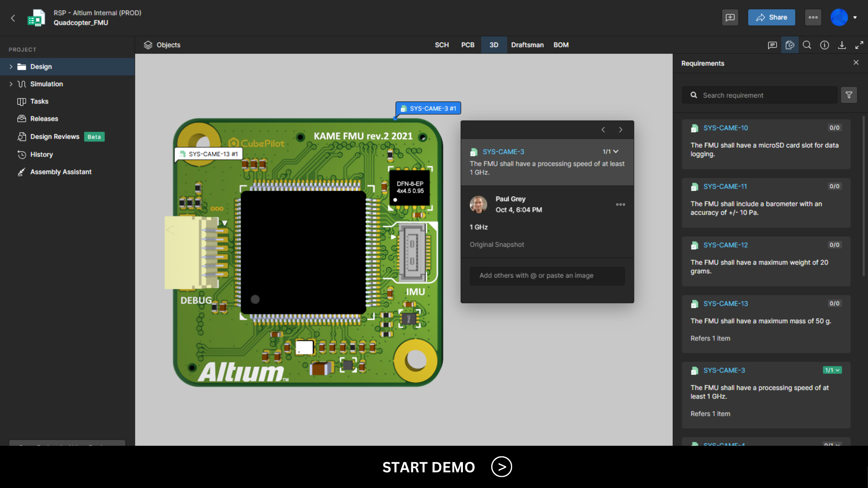
Task: Open Paul Grey comment options menu
Action: 620,204
